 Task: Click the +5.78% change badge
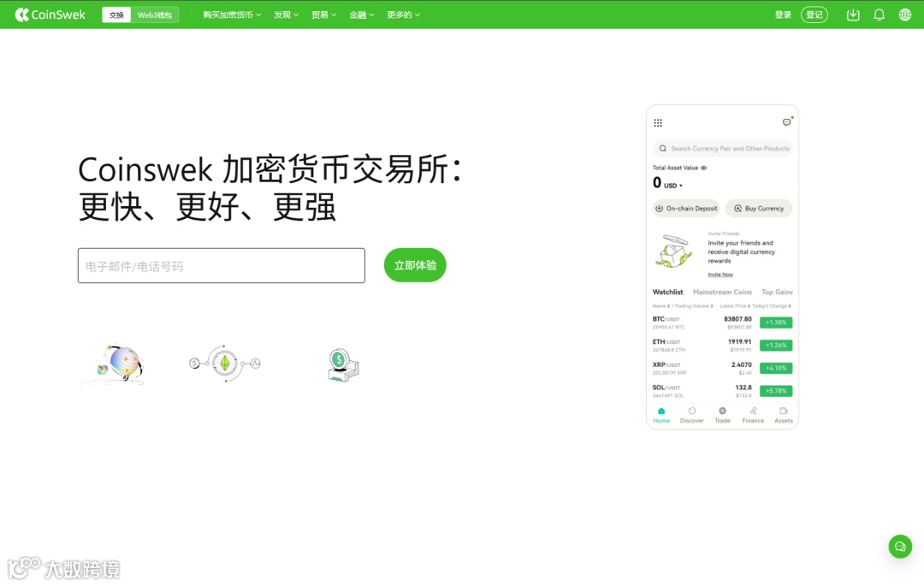tap(776, 391)
